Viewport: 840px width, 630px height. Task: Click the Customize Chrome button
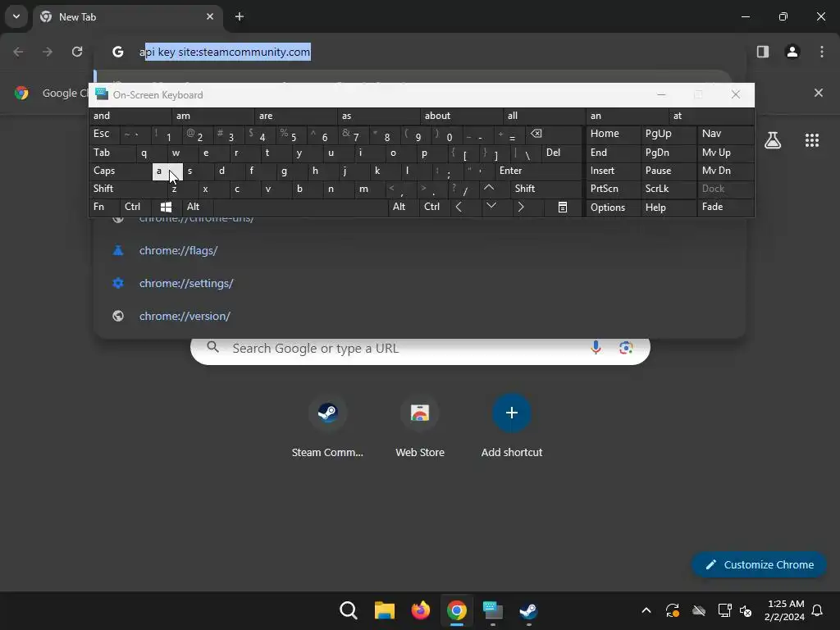tap(759, 564)
